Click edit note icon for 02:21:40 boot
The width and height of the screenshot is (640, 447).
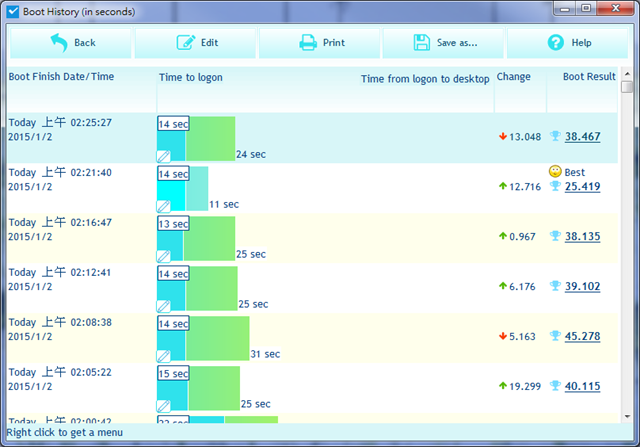164,206
